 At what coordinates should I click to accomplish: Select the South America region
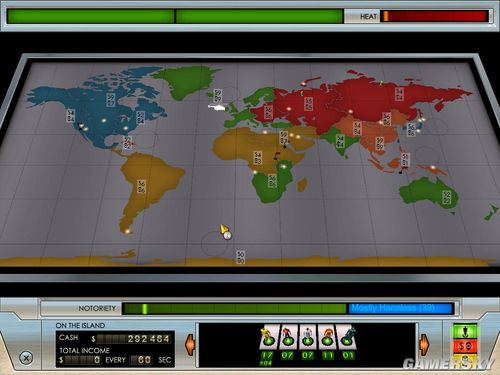click(x=147, y=187)
